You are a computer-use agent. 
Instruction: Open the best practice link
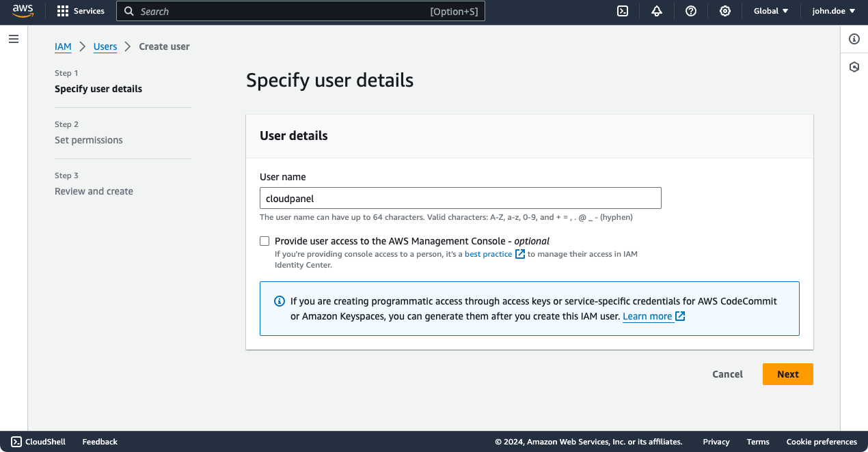(488, 254)
